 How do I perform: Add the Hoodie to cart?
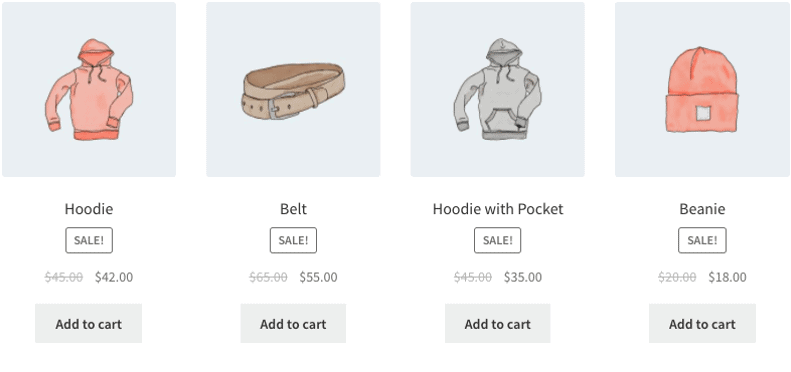[x=89, y=324]
